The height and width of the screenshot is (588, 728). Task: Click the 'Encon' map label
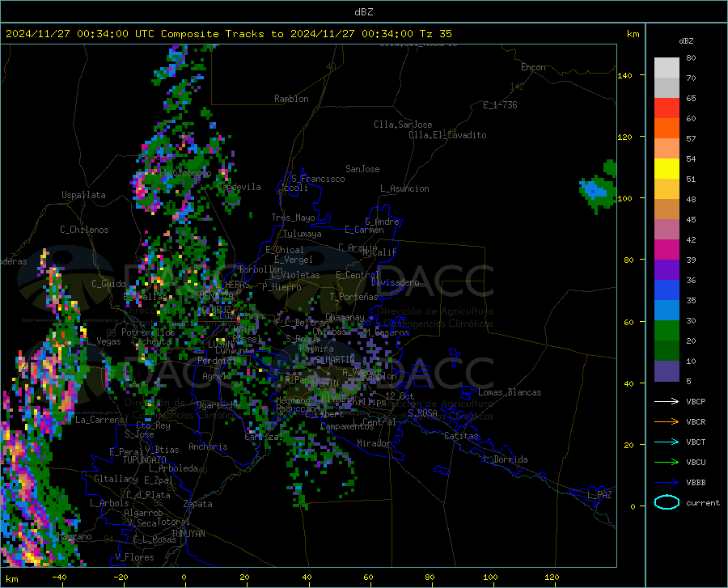(533, 67)
